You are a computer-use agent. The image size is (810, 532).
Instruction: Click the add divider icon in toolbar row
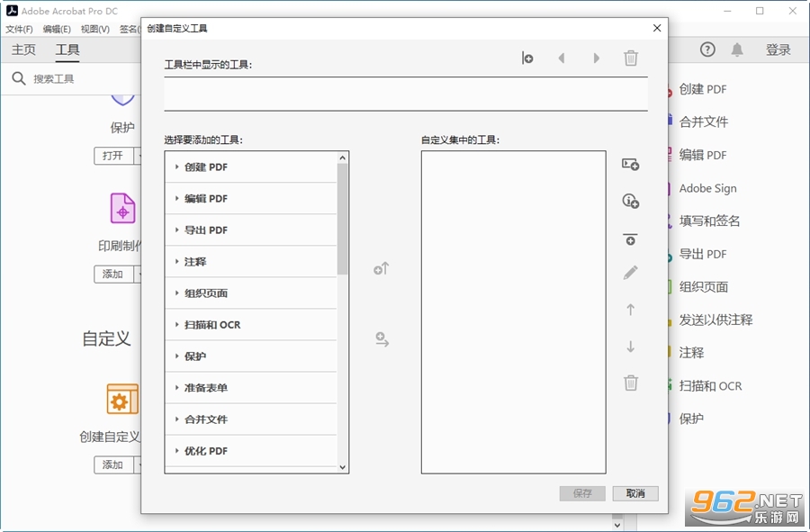[526, 58]
